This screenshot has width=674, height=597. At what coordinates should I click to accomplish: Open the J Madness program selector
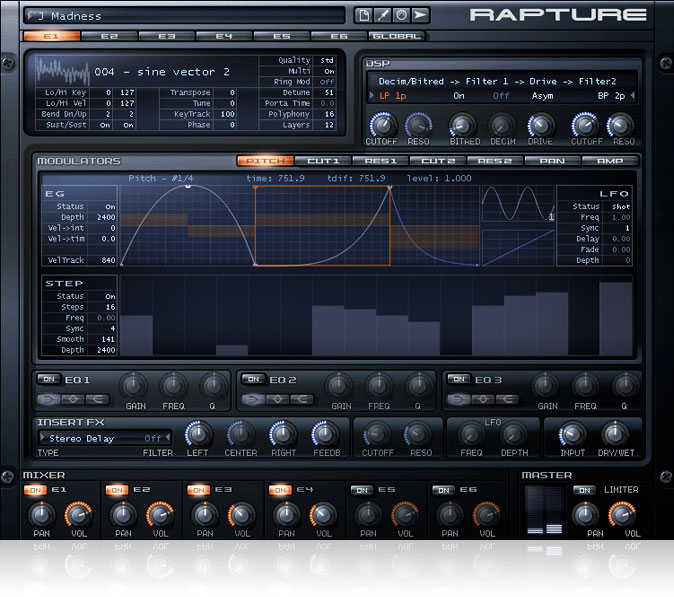185,16
